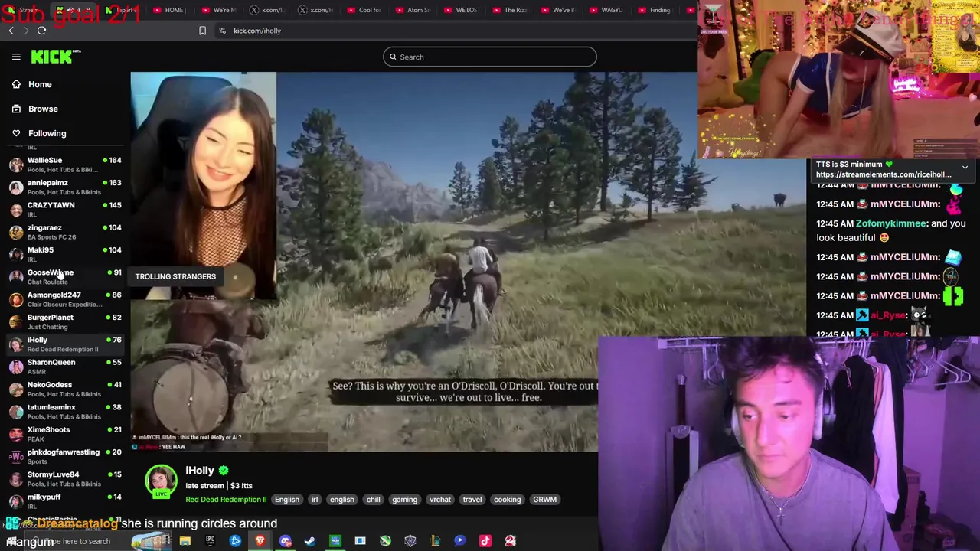The width and height of the screenshot is (980, 551).
Task: Open the SharonQueen channel
Action: [x=65, y=367]
